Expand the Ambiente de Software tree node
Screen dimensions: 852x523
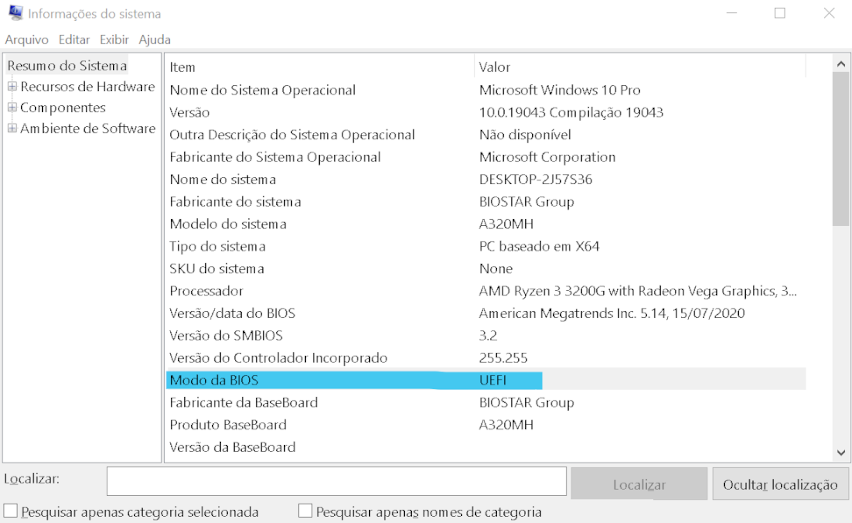click(12, 129)
